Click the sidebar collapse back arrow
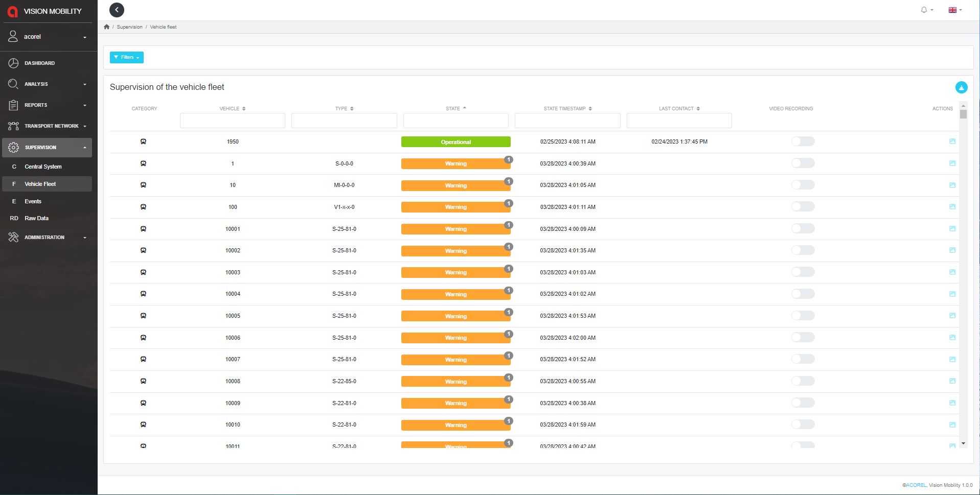 pos(117,10)
